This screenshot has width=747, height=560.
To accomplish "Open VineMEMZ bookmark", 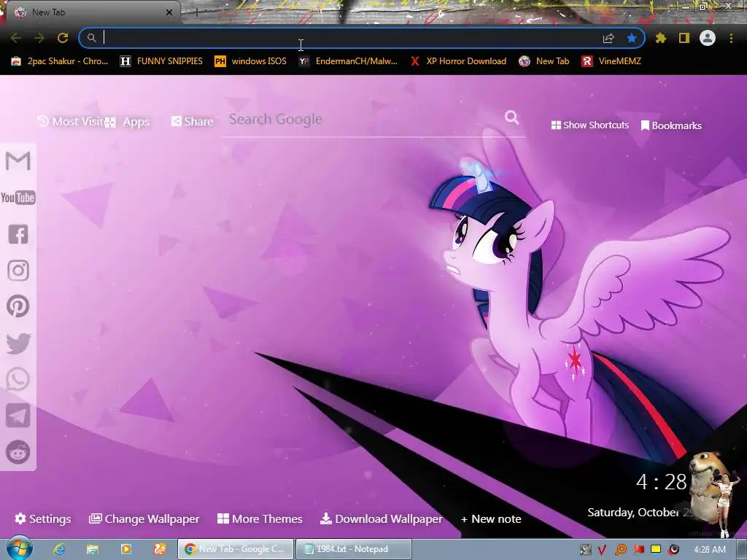I will click(611, 61).
